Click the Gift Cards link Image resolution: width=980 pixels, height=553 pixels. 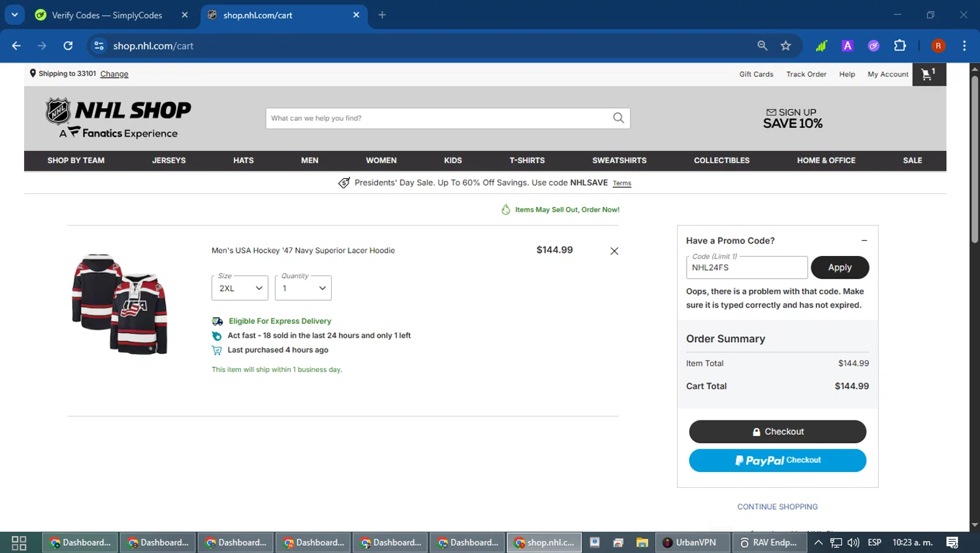click(x=756, y=74)
